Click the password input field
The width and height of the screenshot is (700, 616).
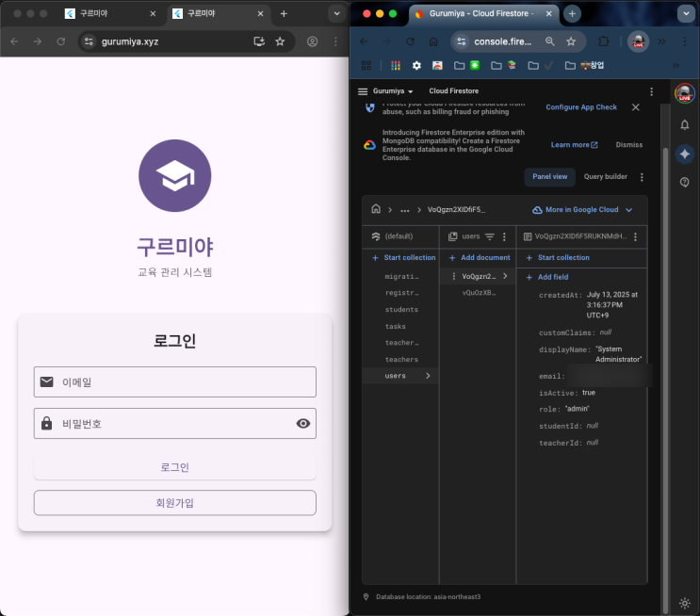coord(175,423)
